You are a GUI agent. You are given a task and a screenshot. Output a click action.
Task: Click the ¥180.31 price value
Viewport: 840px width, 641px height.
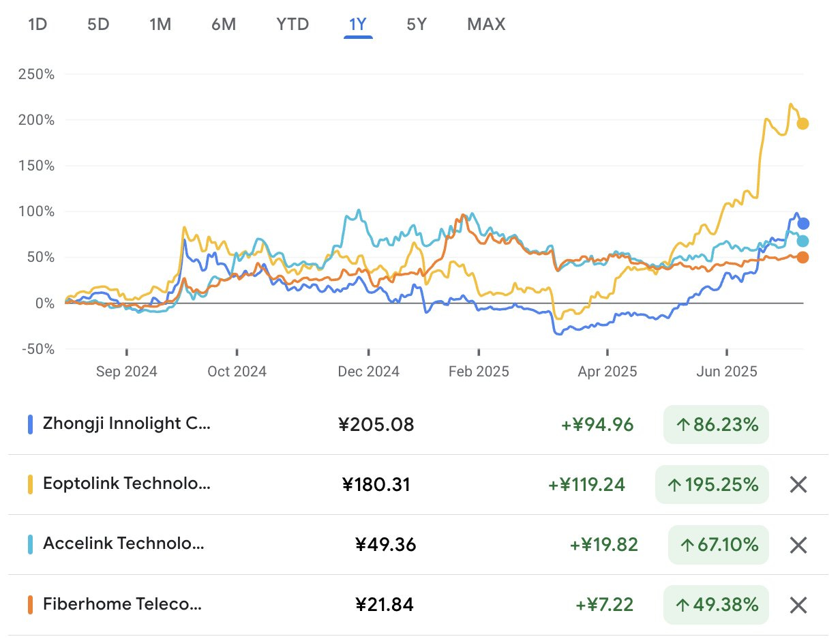point(376,485)
